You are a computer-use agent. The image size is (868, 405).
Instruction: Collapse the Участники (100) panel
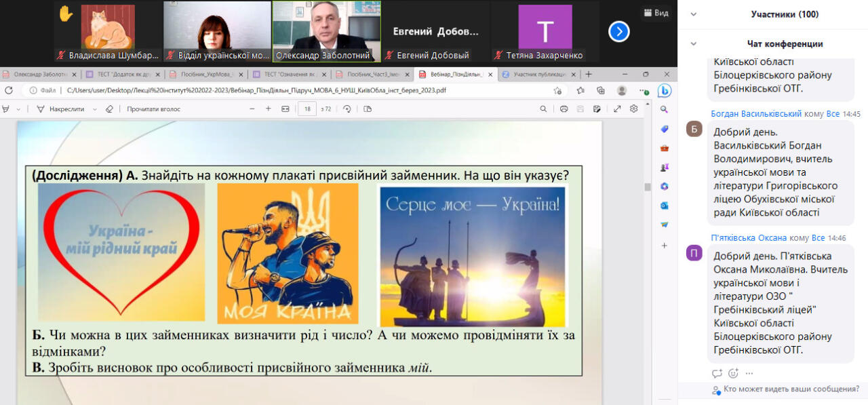pyautogui.click(x=694, y=14)
